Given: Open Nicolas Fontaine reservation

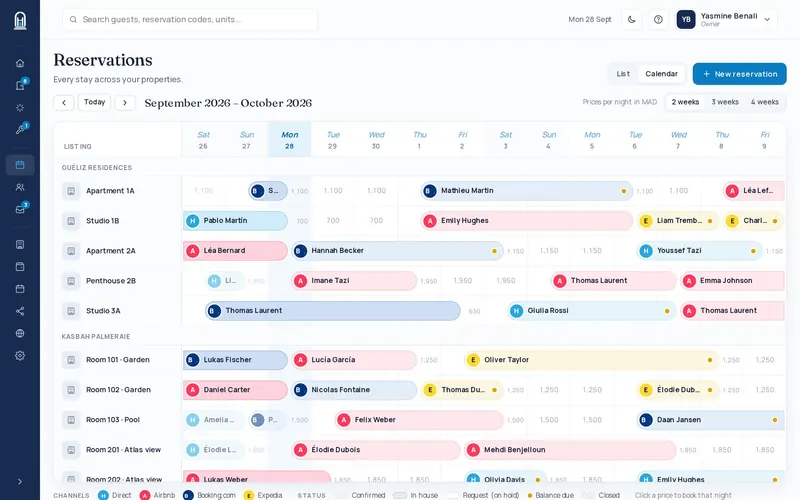Looking at the screenshot, I should pyautogui.click(x=354, y=390).
